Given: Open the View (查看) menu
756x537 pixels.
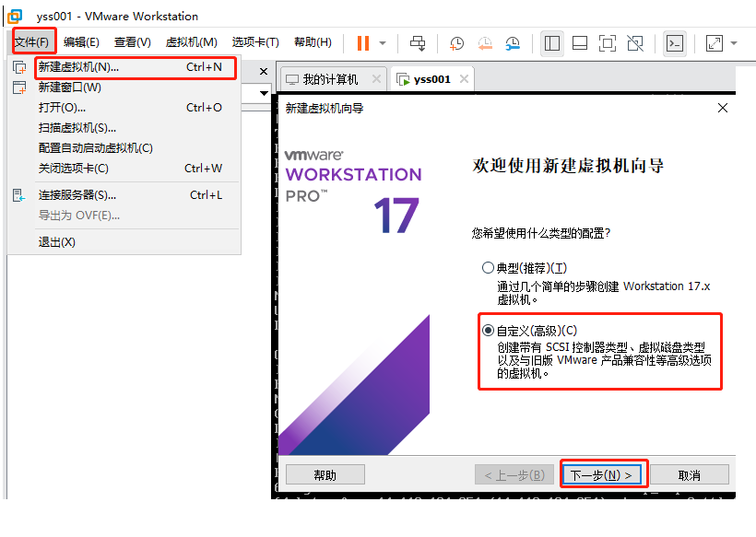Looking at the screenshot, I should click(x=132, y=42).
